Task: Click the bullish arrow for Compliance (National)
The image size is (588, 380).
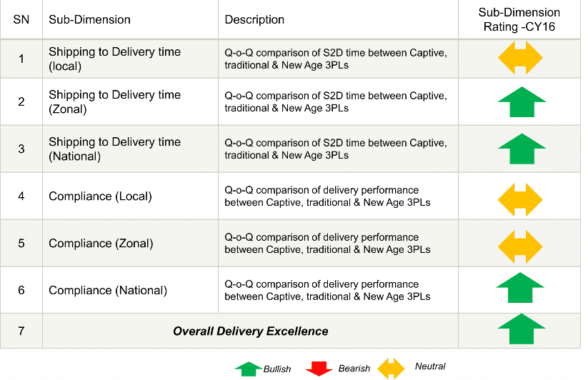Action: click(x=519, y=287)
